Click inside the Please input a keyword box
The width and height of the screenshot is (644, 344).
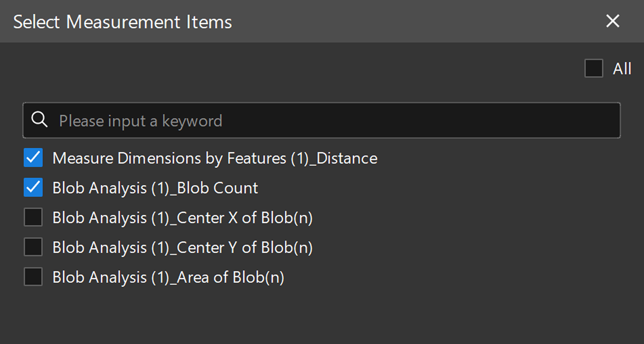(x=236, y=120)
